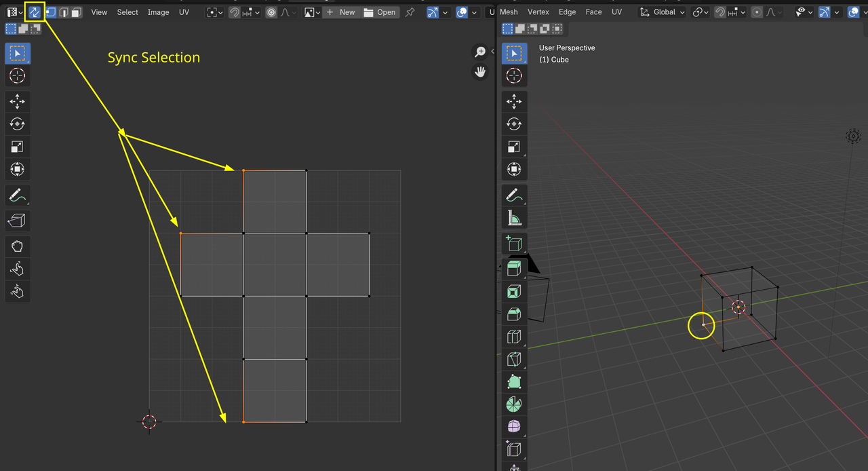Image resolution: width=868 pixels, height=471 pixels.
Task: Select the Add Cube tool
Action: pyautogui.click(x=514, y=244)
